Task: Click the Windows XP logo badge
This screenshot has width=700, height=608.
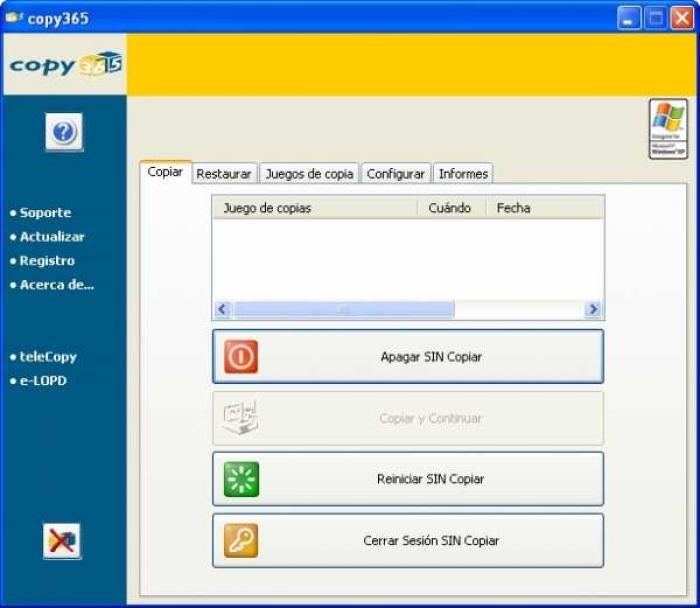Action: [668, 129]
